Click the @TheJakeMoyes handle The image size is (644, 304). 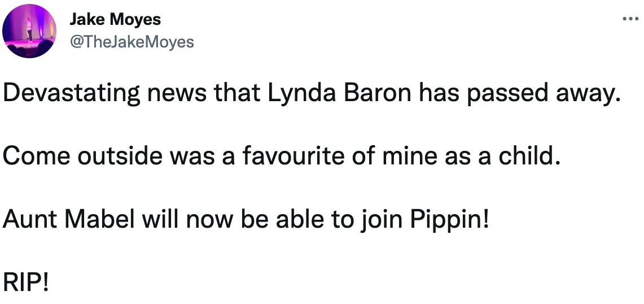pyautogui.click(x=131, y=41)
